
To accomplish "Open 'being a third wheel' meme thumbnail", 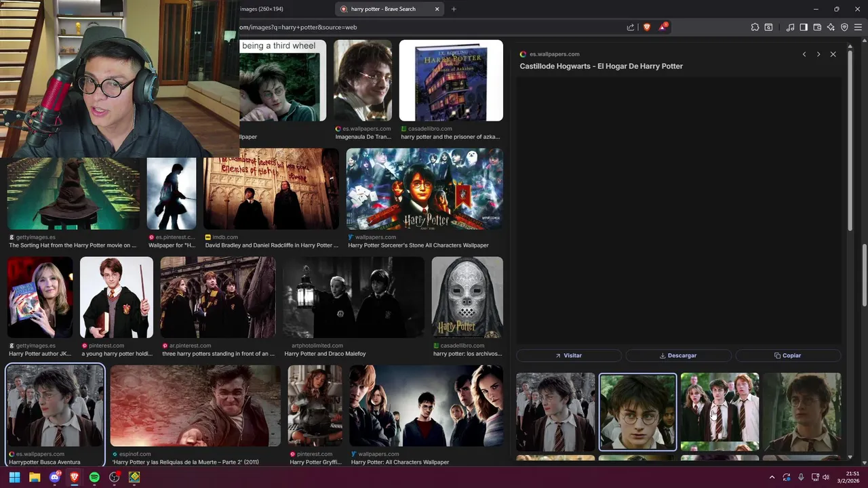I will point(283,81).
